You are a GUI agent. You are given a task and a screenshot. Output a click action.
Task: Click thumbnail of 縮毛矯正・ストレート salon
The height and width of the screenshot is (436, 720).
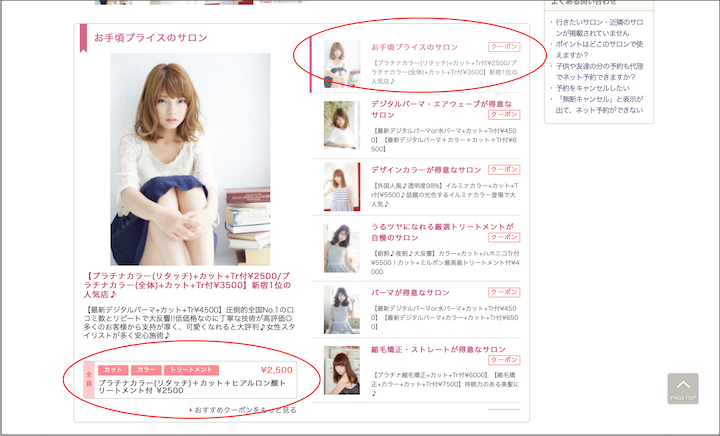tap(342, 369)
